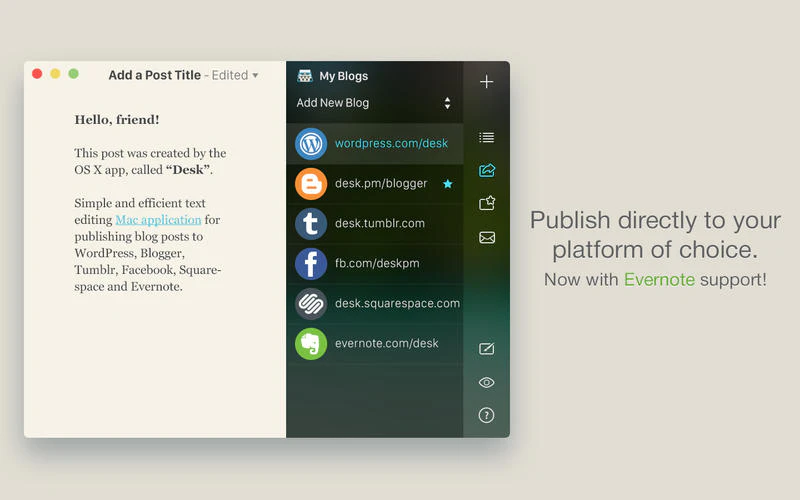Maximize the window with green button
This screenshot has height=500, width=800.
click(x=73, y=74)
